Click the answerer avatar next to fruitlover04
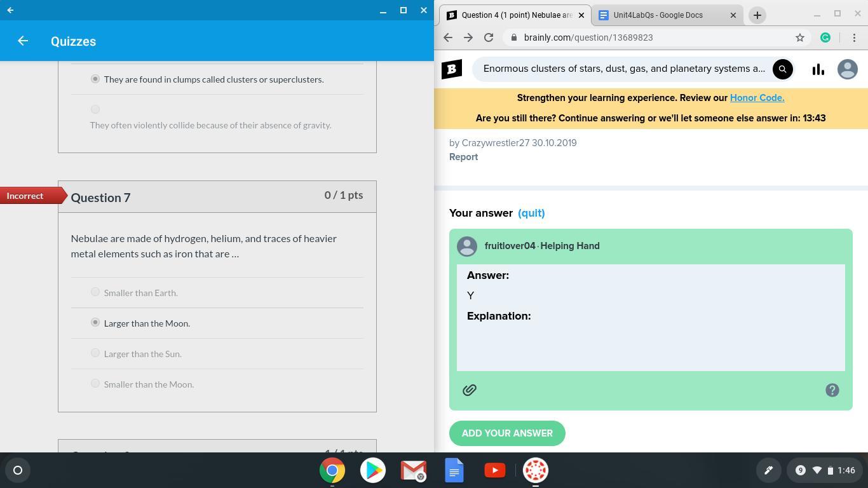Screen dimensions: 868x488 (x=467, y=247)
